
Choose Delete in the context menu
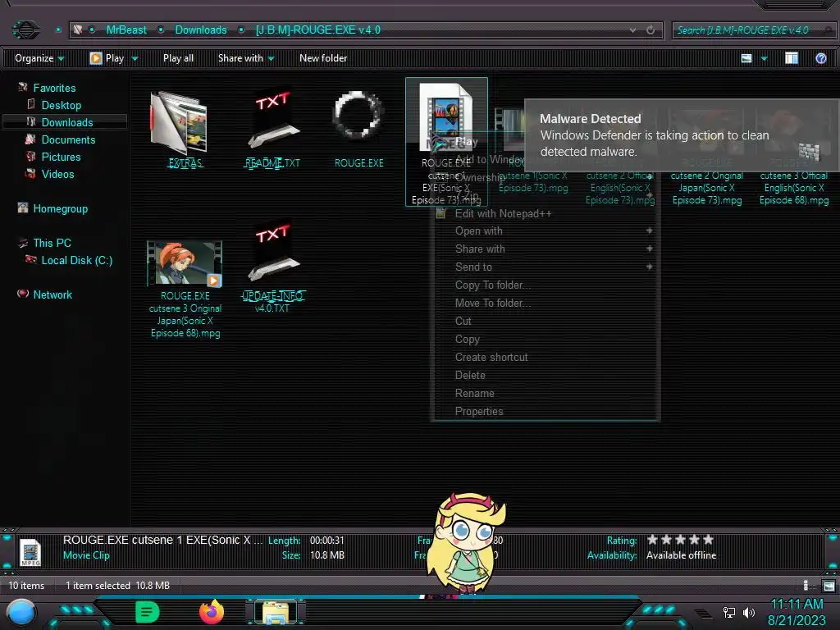coord(546,375)
